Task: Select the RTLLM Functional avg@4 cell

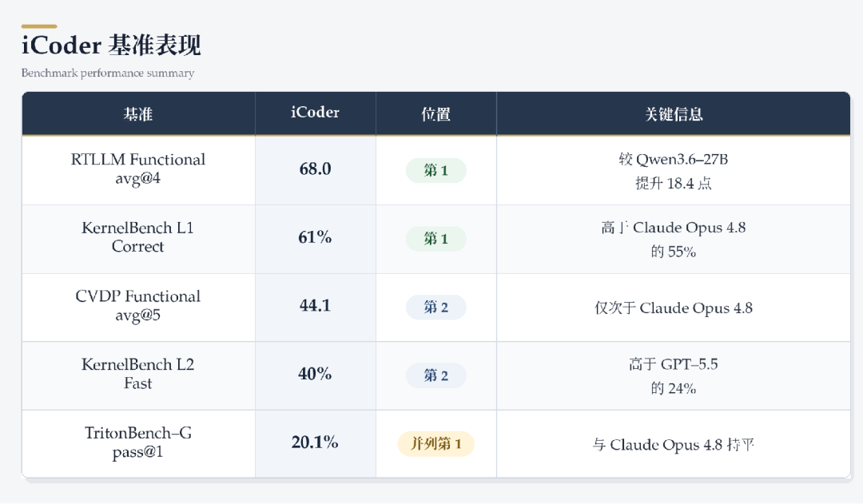Action: [x=138, y=169]
